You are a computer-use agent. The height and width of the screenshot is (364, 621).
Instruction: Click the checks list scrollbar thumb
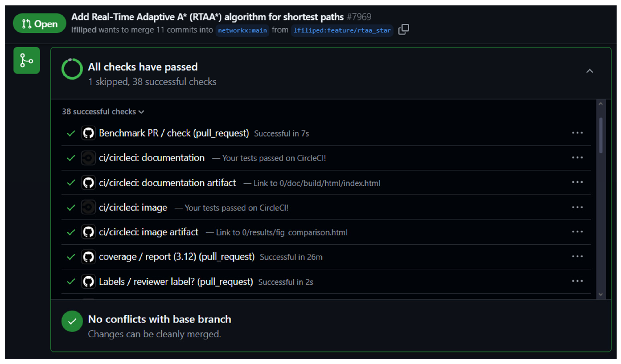pyautogui.click(x=601, y=136)
